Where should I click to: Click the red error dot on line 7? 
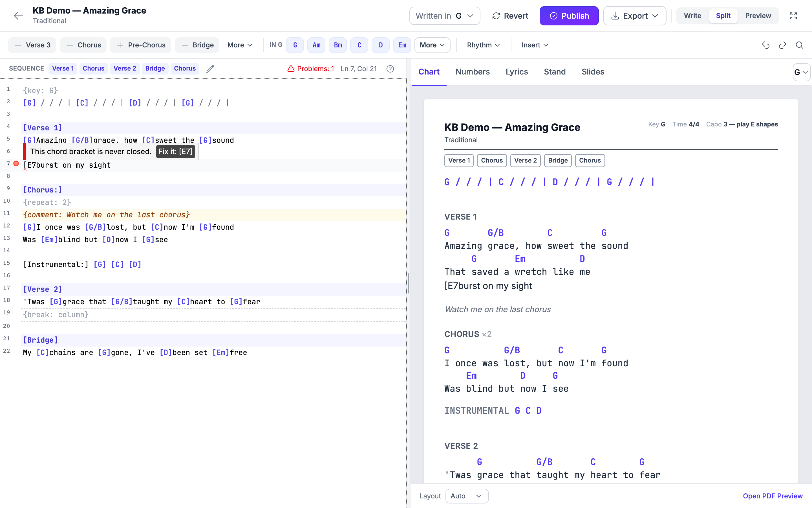(16, 164)
